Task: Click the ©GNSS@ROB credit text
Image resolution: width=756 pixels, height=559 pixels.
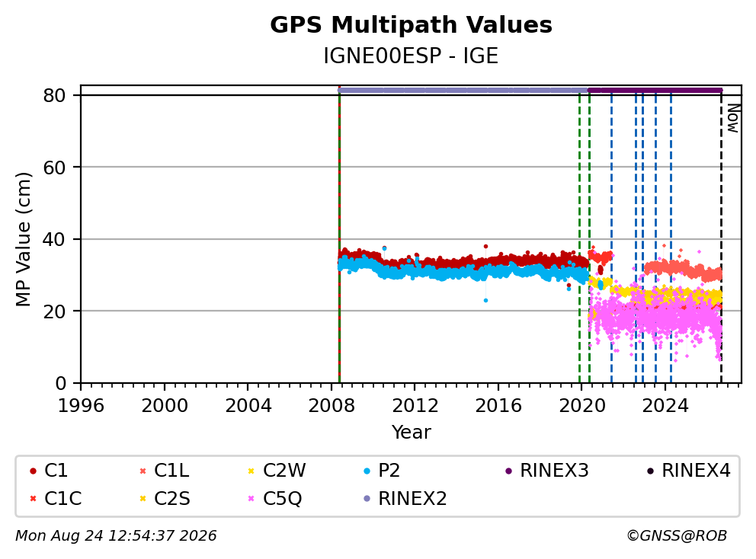Action: coord(677,536)
